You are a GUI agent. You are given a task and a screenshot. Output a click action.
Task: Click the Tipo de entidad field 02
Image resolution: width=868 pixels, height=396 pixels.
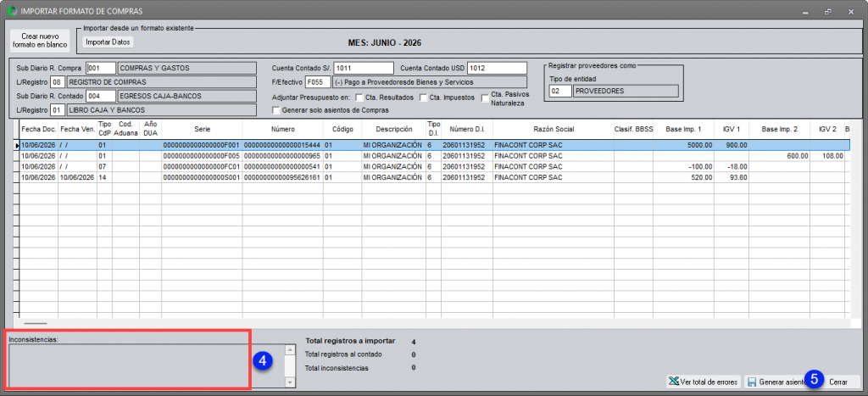[560, 92]
